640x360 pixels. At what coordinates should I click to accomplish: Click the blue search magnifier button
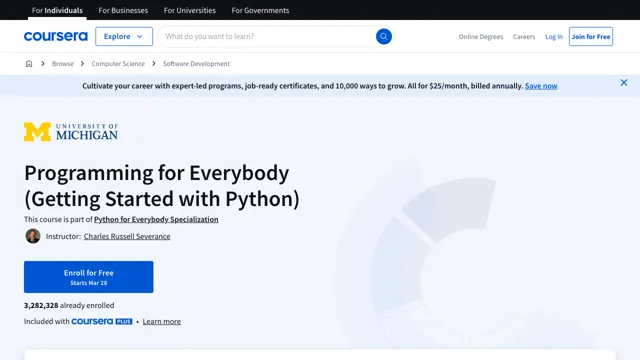(384, 36)
